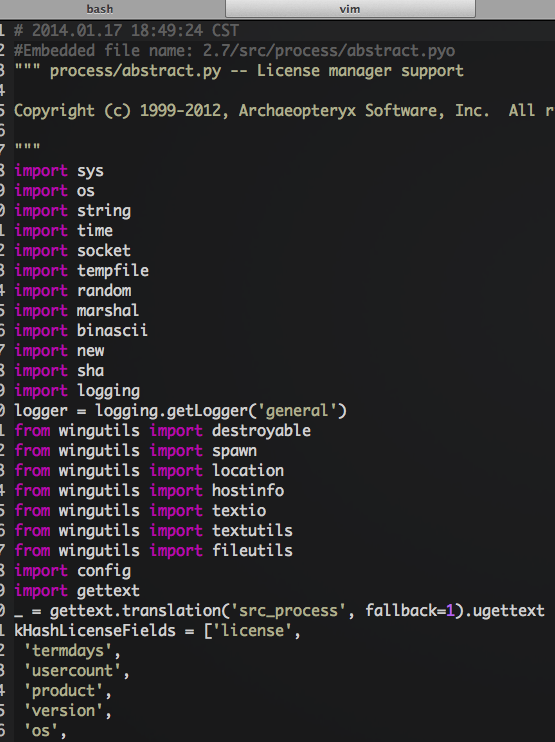The height and width of the screenshot is (742, 555).
Task: Click the 'usercount' list entry
Action: pyautogui.click(x=72, y=671)
